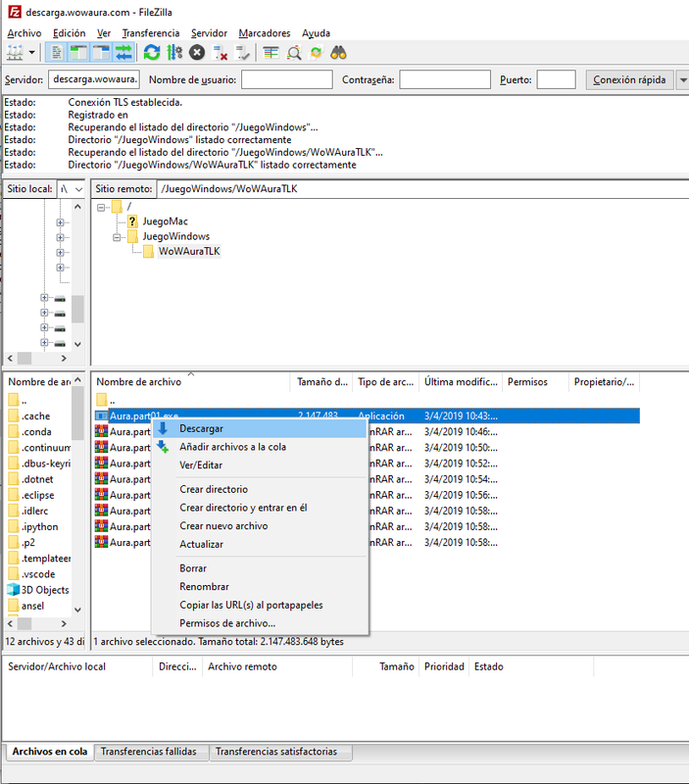
Task: Search remote files with the binoculars icon
Action: (338, 53)
